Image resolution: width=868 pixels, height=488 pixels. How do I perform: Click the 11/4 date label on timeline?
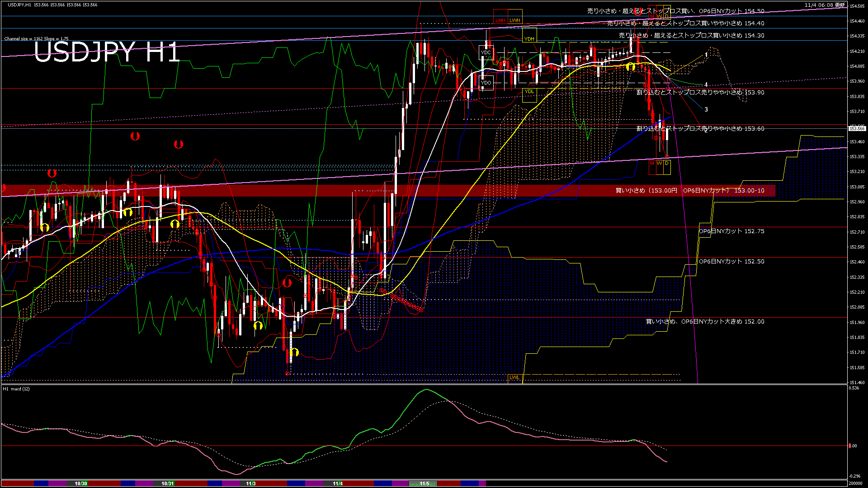click(337, 483)
